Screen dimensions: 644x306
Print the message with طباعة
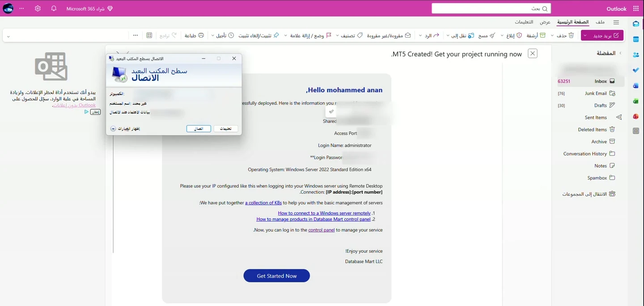[x=195, y=35]
